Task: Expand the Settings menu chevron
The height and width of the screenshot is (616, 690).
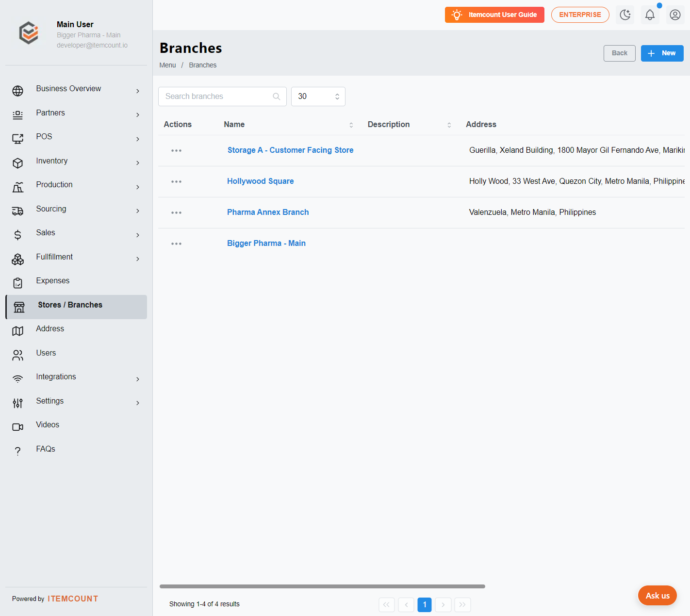Action: pyautogui.click(x=138, y=403)
